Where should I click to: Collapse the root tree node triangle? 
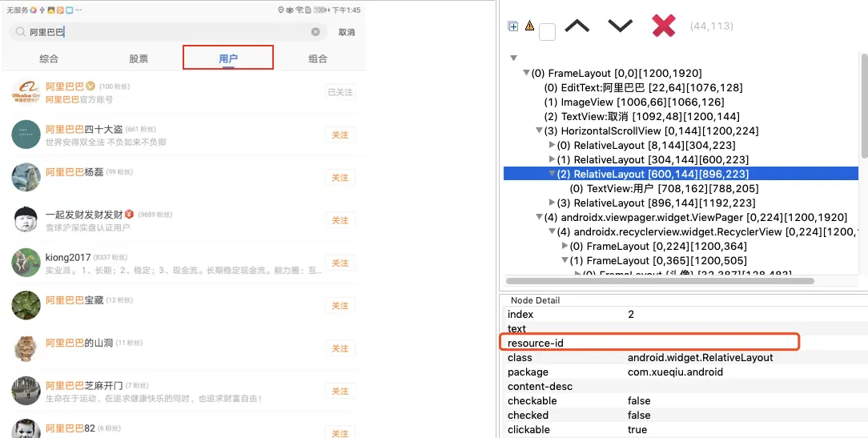(513, 58)
